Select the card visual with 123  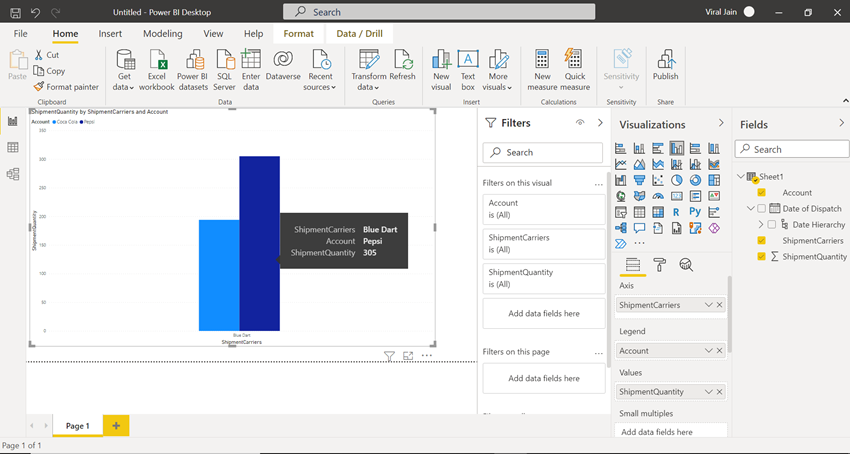coord(677,196)
